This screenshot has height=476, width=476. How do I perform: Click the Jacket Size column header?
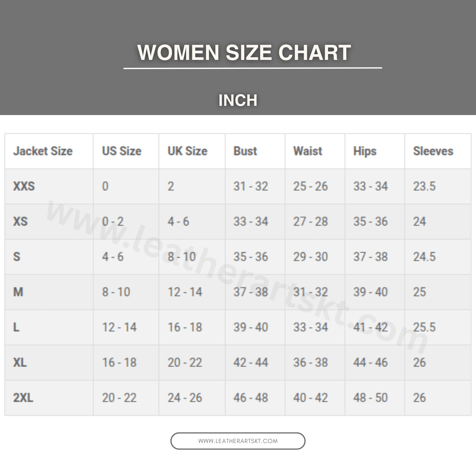pos(43,151)
